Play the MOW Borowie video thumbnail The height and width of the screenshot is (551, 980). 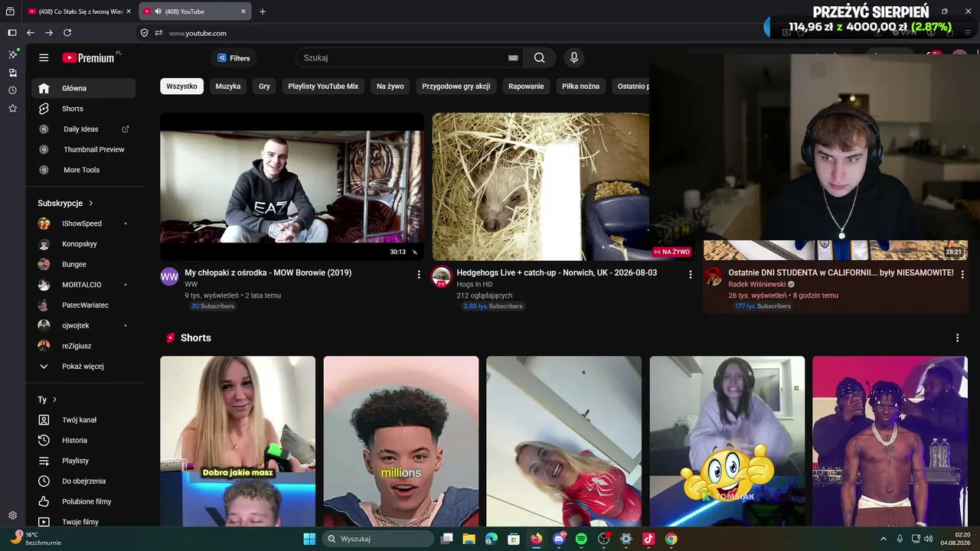[x=292, y=187]
